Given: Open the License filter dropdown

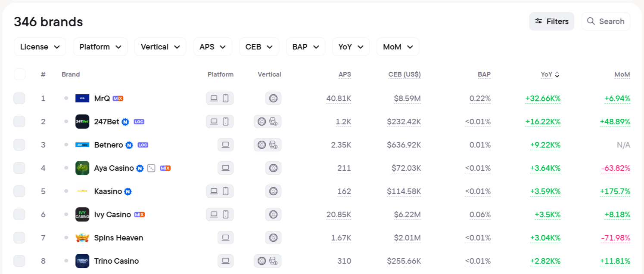Looking at the screenshot, I should tap(40, 47).
